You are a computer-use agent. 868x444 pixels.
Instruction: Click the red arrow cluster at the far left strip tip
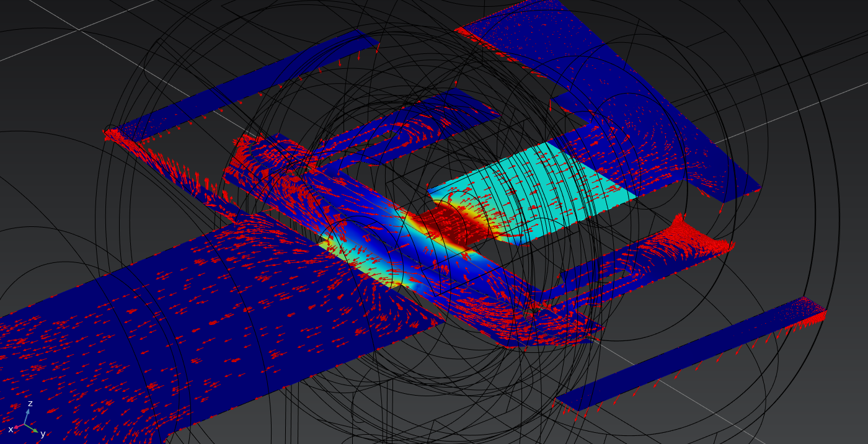coord(113,133)
